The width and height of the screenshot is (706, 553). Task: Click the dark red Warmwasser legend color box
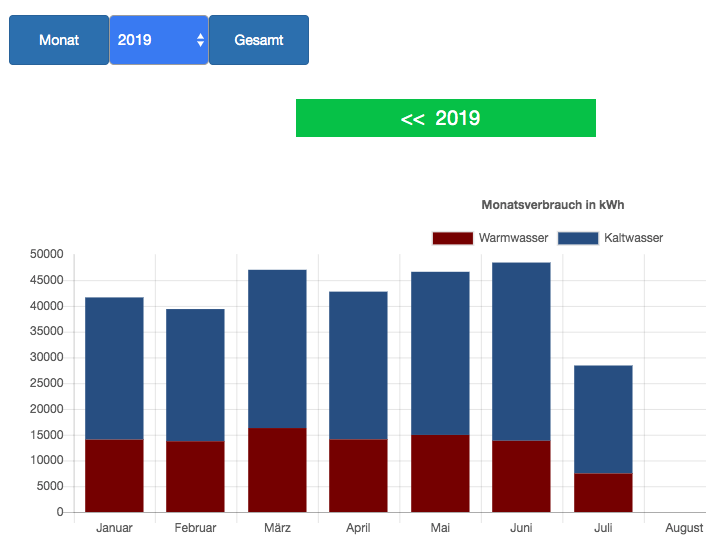(452, 238)
